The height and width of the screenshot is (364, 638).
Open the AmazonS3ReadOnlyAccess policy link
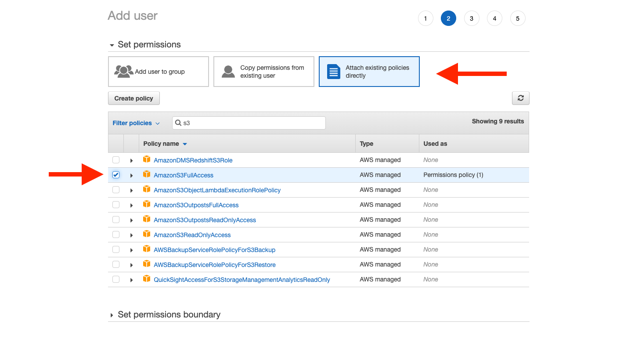tap(192, 235)
